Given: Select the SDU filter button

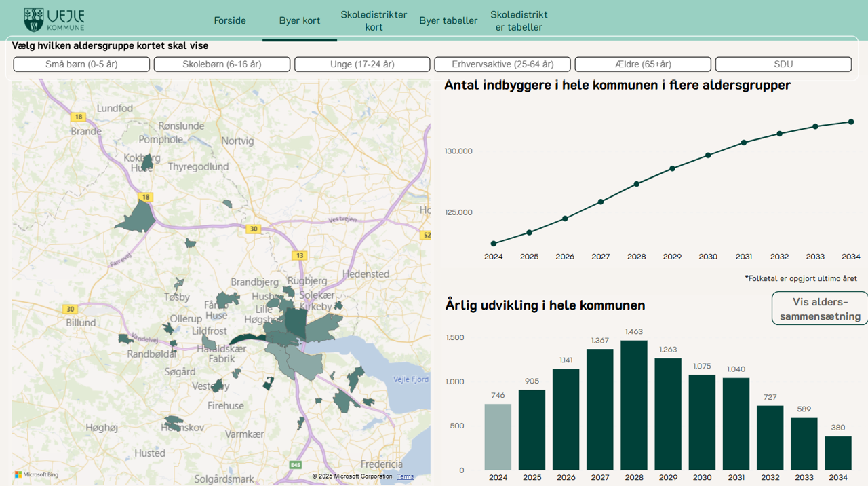Looking at the screenshot, I should 783,64.
